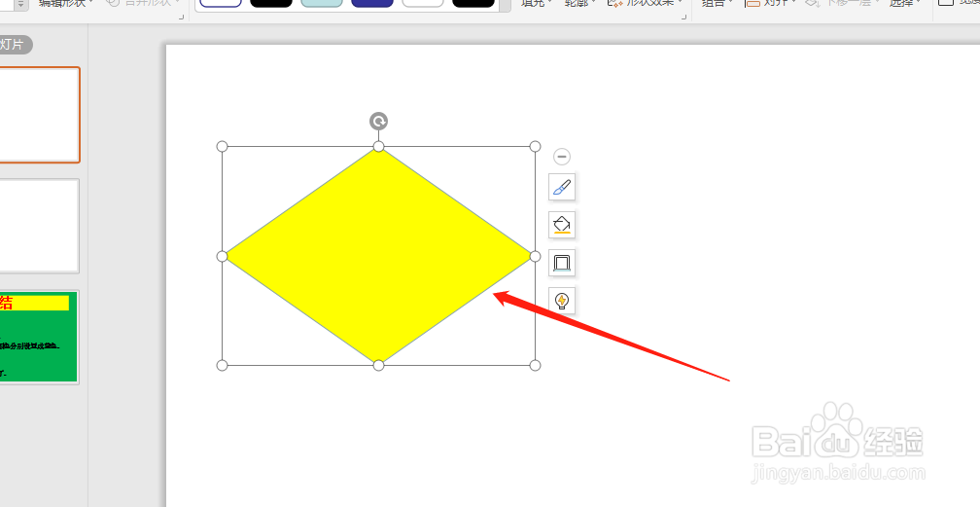Select the first slide thumbnail

click(x=39, y=115)
